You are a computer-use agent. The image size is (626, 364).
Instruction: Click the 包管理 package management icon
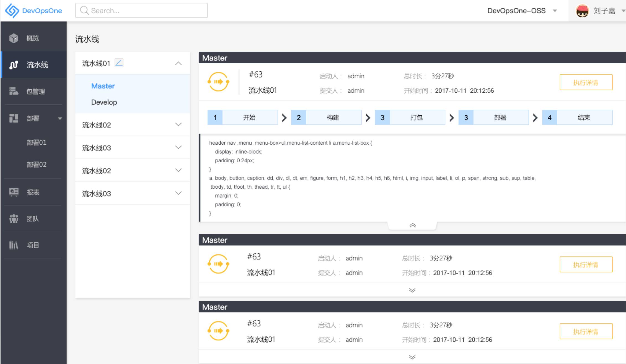[x=14, y=91]
